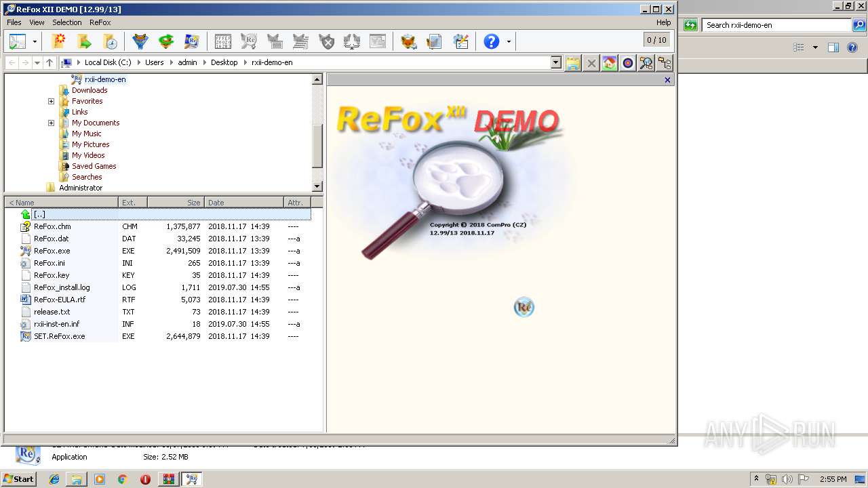The width and height of the screenshot is (868, 488).
Task: Click Local Disk (C:) breadcrumb
Action: tap(108, 62)
